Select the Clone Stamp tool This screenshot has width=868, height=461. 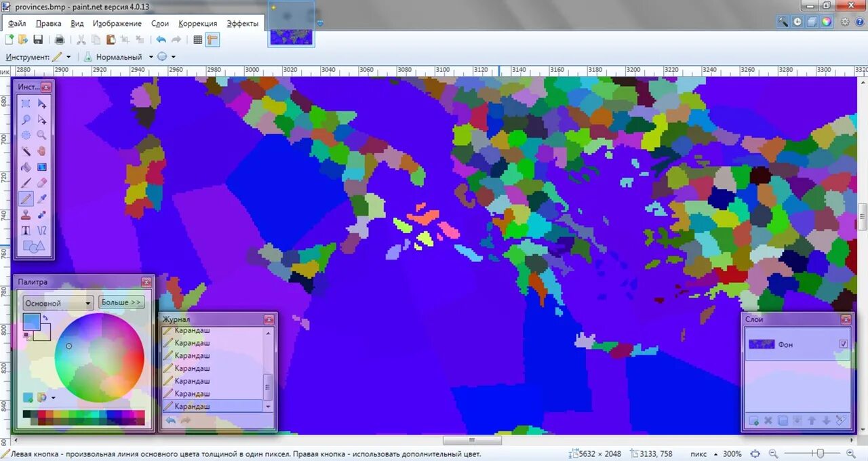(x=26, y=214)
